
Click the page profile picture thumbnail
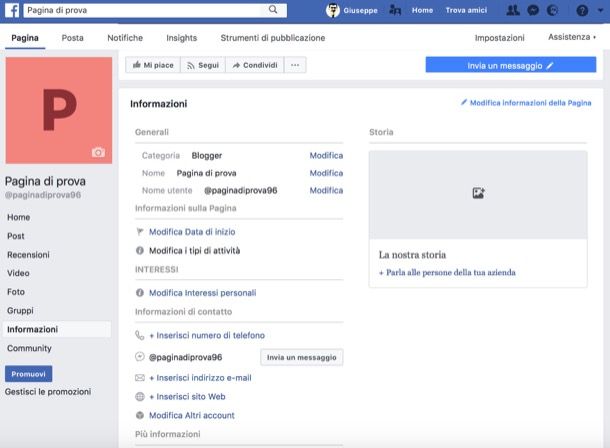[x=59, y=110]
